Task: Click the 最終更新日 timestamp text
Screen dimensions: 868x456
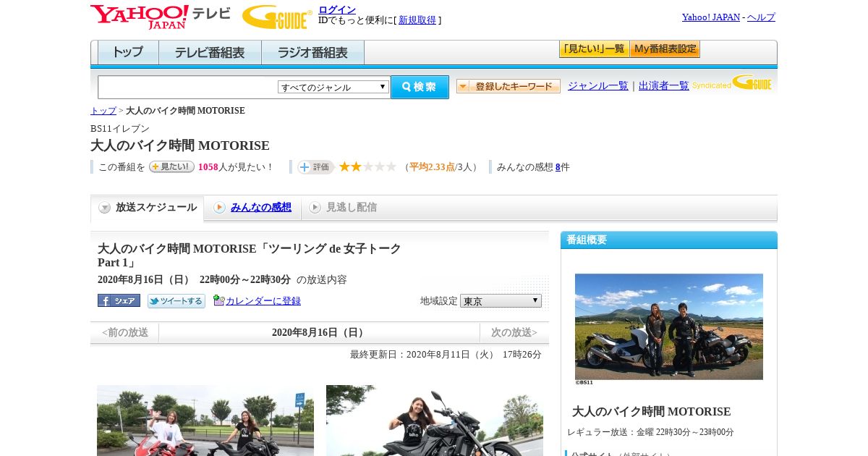Action: [x=446, y=355]
